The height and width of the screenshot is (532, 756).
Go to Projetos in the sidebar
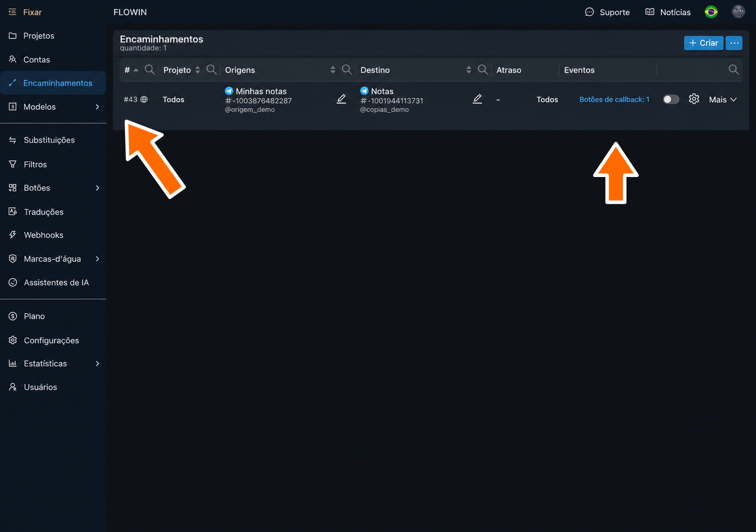[x=53, y=36]
